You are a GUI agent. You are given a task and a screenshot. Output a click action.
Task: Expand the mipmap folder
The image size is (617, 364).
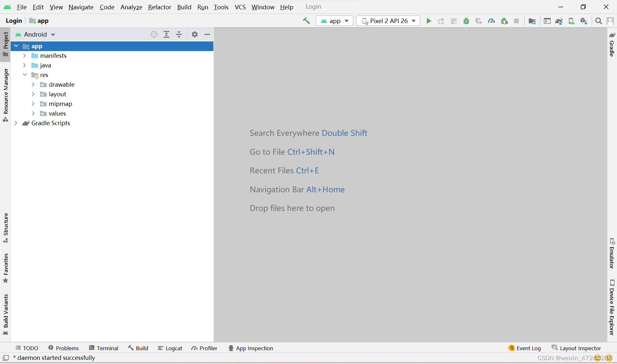pos(33,104)
